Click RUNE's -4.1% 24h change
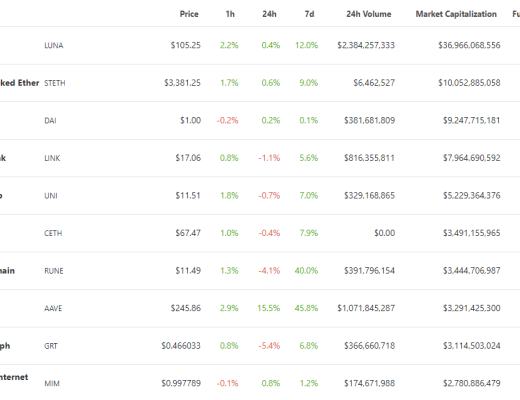 pyautogui.click(x=269, y=270)
